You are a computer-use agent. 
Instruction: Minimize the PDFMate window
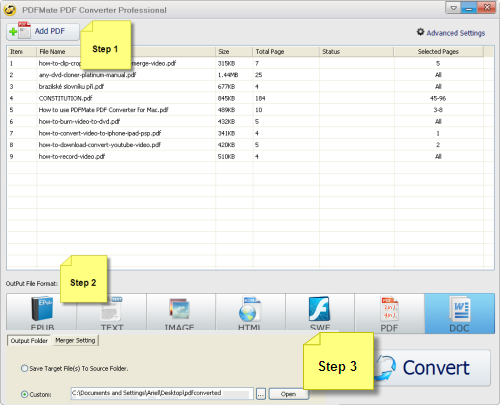click(x=469, y=8)
